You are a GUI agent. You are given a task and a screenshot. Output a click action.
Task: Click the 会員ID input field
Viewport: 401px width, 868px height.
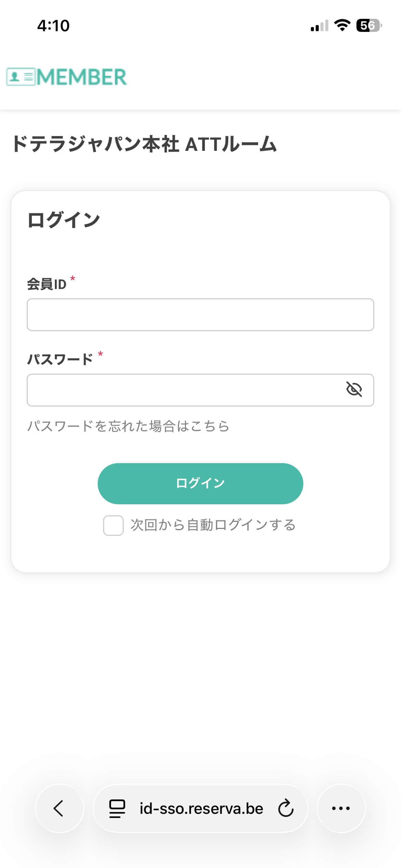pyautogui.click(x=200, y=315)
